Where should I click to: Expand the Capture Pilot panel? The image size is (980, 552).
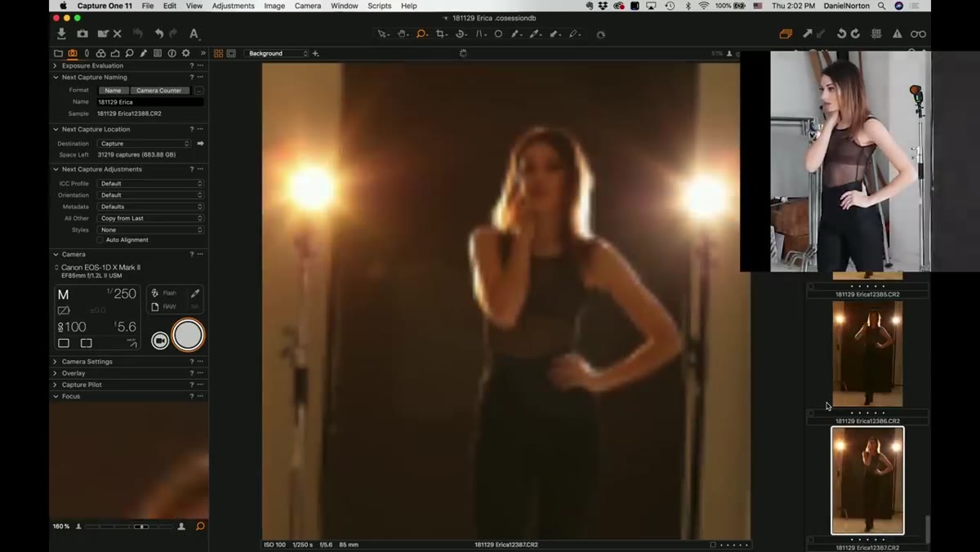(56, 385)
